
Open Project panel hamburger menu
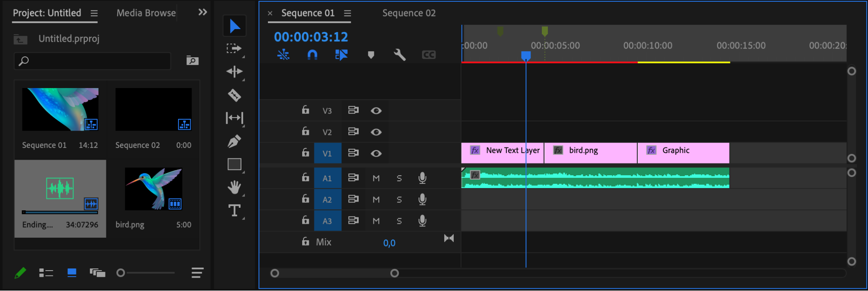(94, 13)
